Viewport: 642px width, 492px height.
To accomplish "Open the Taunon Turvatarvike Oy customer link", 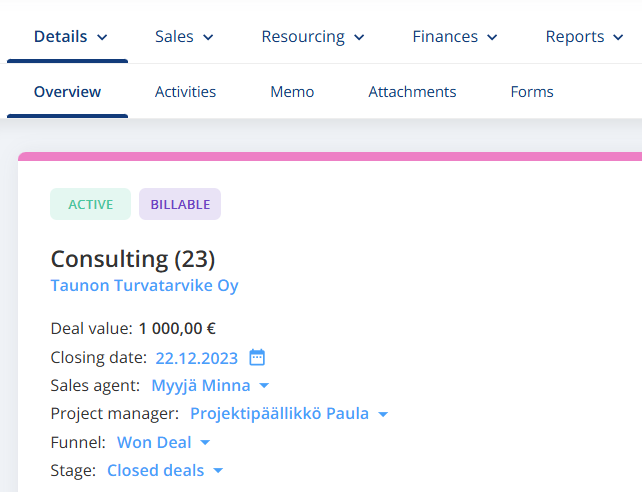I will (145, 286).
